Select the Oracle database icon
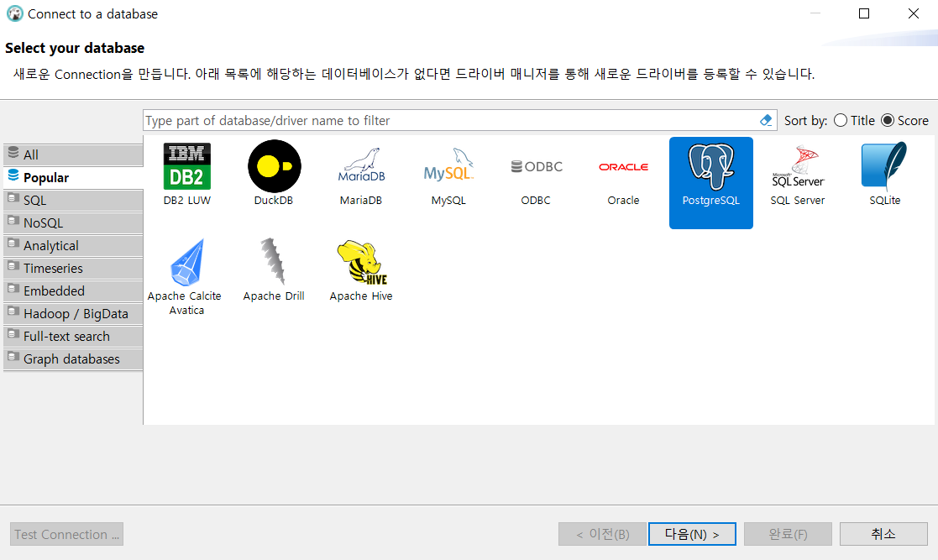The width and height of the screenshot is (938, 560). pos(623,167)
